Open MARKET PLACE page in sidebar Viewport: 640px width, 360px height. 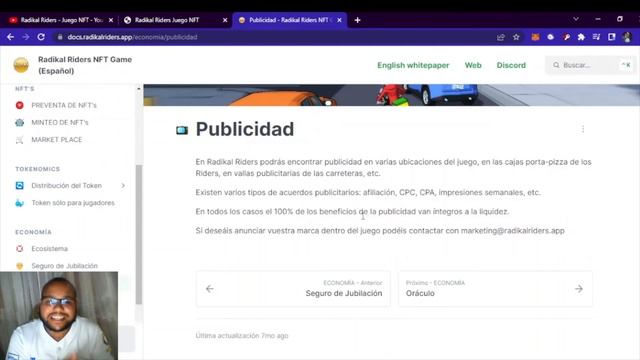pos(57,140)
